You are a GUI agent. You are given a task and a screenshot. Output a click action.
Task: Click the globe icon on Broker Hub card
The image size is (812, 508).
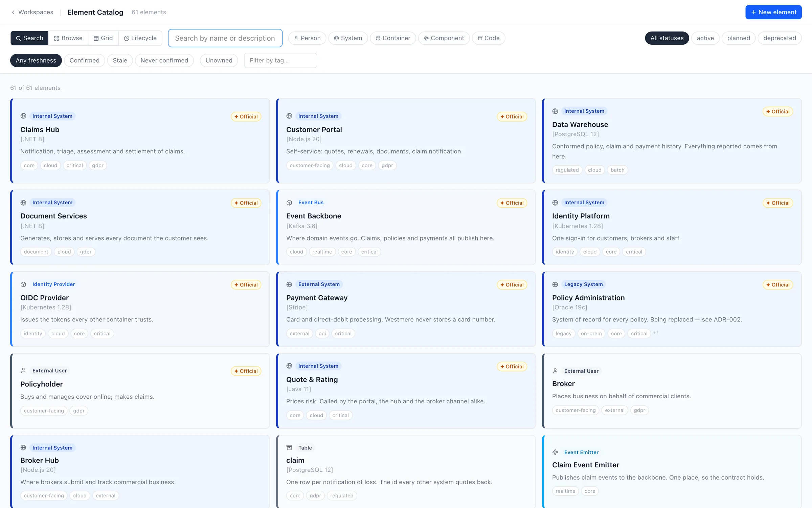tap(23, 448)
